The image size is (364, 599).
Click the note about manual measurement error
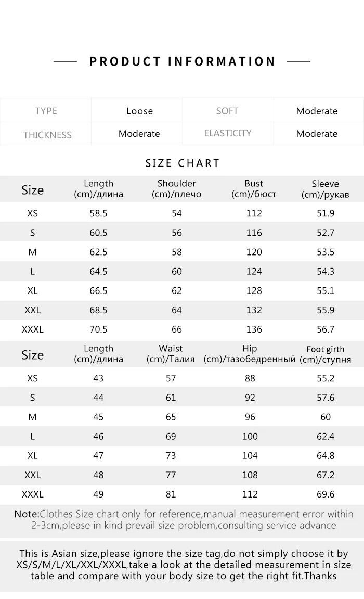tap(183, 520)
